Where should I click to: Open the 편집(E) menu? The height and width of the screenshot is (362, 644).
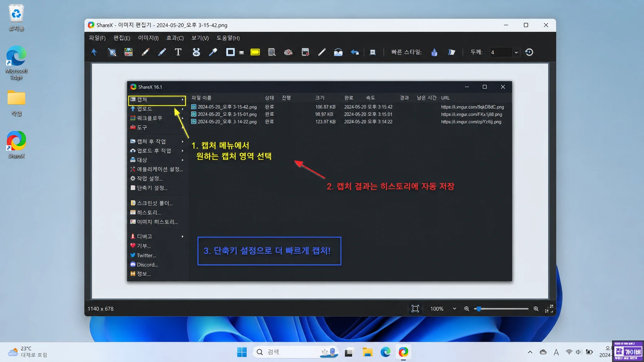coord(122,38)
